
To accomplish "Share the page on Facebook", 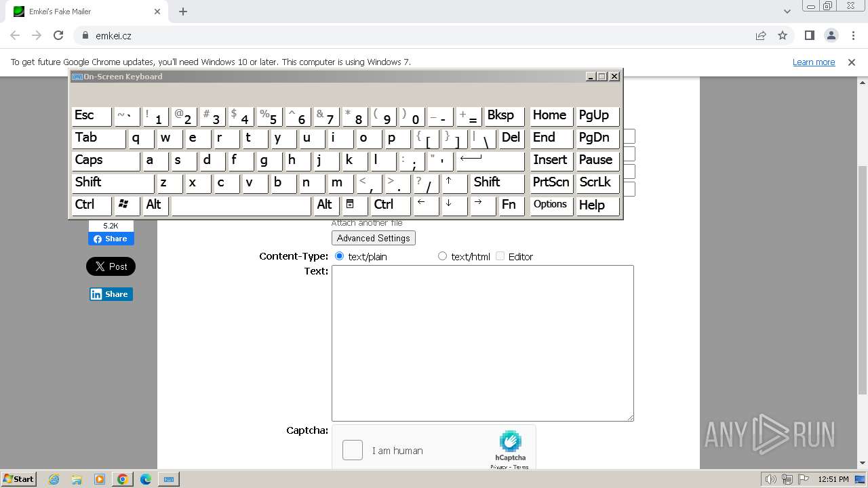I will pyautogui.click(x=111, y=239).
